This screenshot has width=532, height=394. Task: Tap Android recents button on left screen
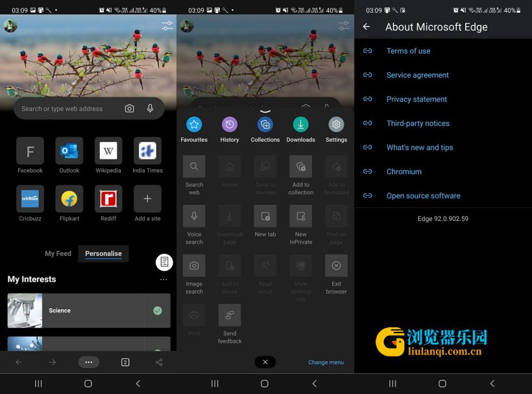point(38,384)
